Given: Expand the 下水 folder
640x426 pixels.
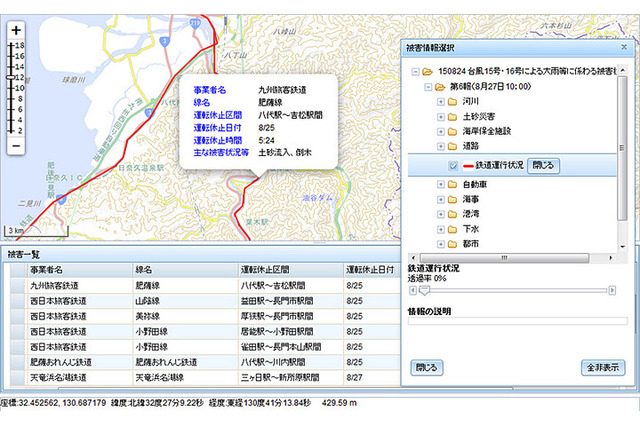Looking at the screenshot, I should 441,229.
